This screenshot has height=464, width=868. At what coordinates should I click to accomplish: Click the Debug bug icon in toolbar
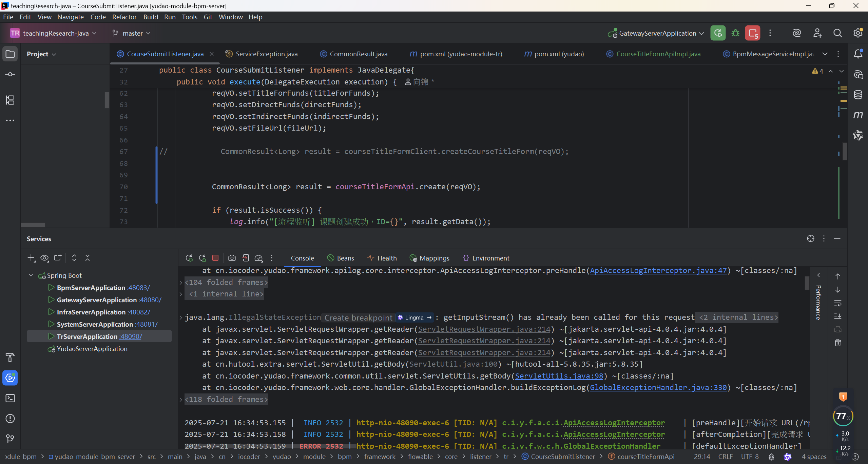[735, 33]
